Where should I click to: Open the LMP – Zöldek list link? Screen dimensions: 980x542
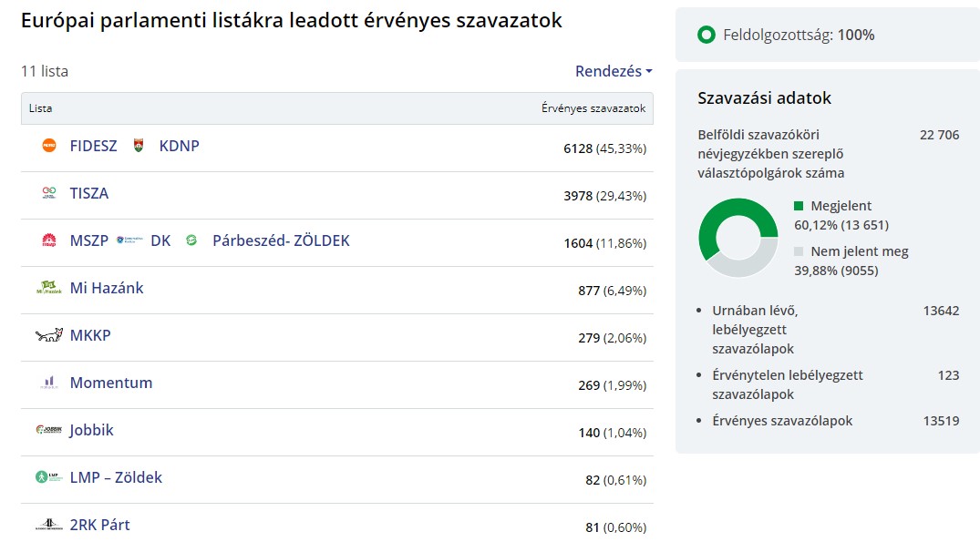click(116, 477)
